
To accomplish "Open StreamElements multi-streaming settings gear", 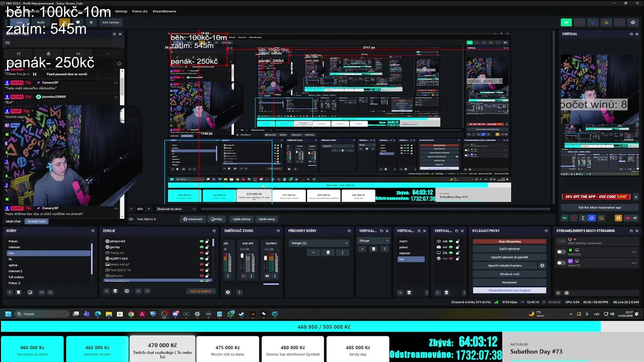I will (567, 293).
